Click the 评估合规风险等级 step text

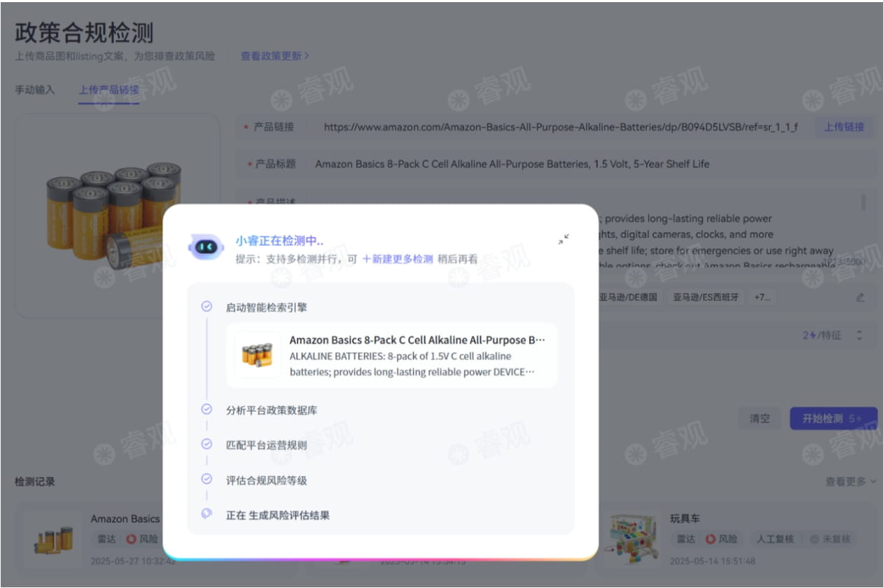[x=267, y=480]
